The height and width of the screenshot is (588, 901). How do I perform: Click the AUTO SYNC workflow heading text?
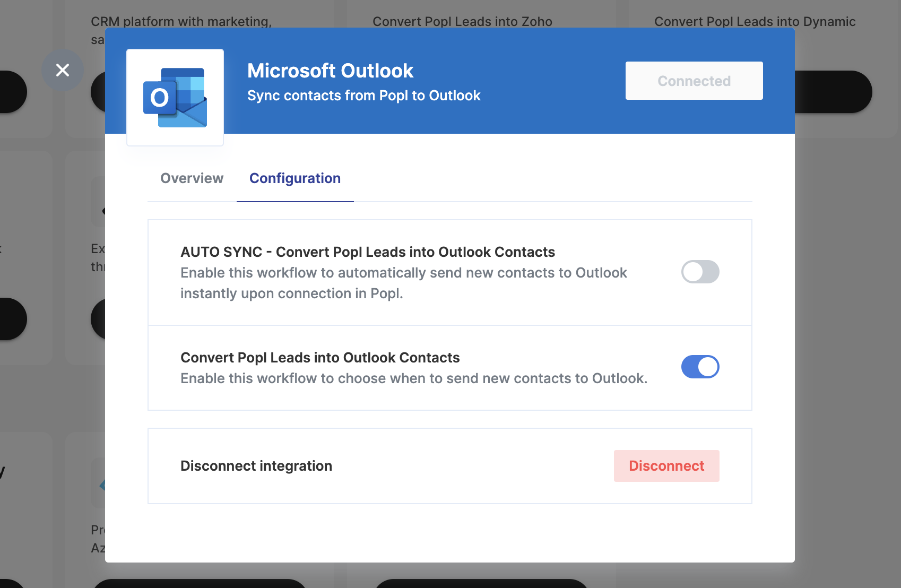pos(368,252)
